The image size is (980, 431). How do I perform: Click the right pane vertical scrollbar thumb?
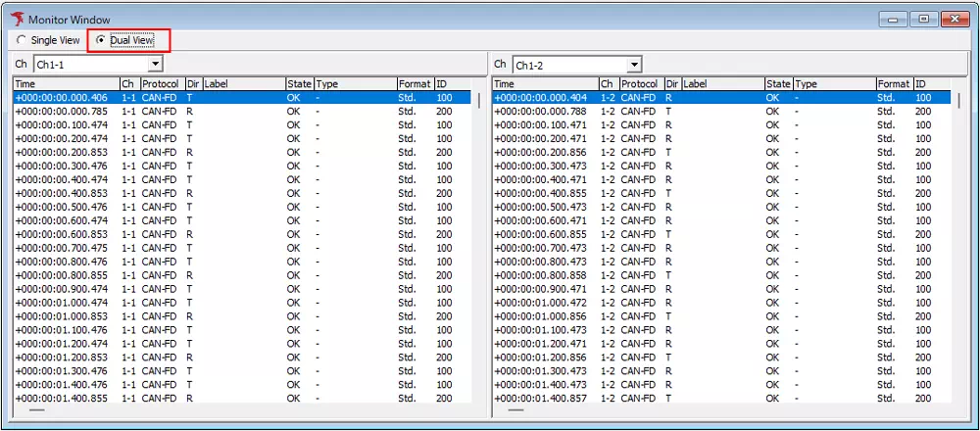pyautogui.click(x=958, y=99)
